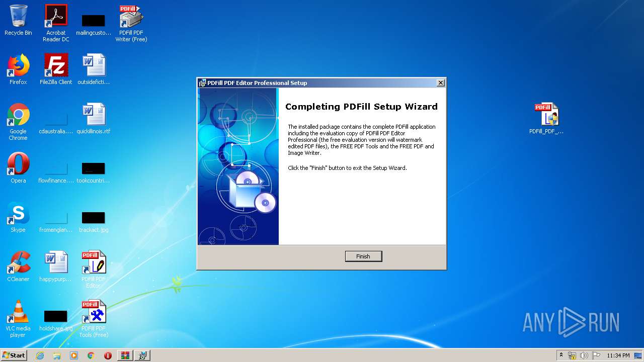Select the PDFill_PDF_ installer file on desktop
This screenshot has height=362, width=644.
(x=546, y=119)
